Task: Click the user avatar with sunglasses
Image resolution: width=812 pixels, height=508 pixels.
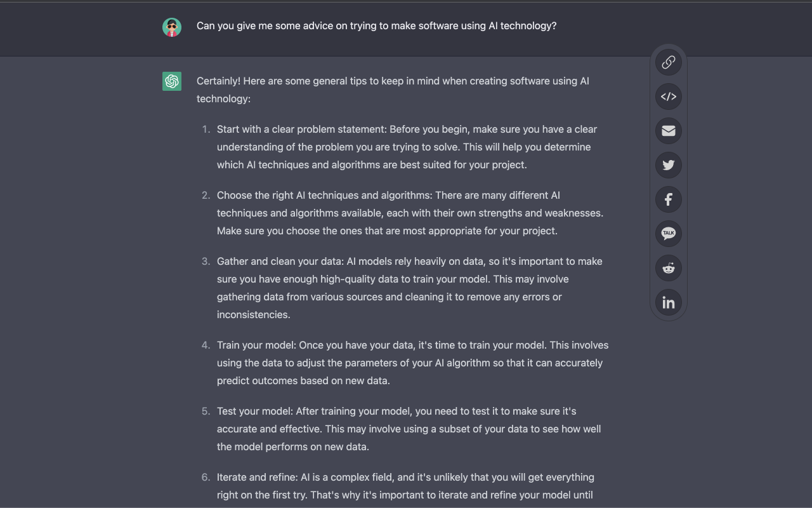Action: (172, 27)
